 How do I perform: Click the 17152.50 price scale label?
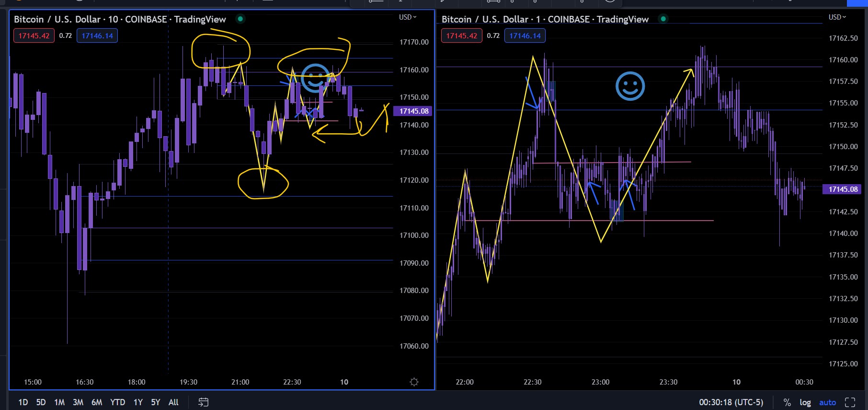pyautogui.click(x=844, y=125)
